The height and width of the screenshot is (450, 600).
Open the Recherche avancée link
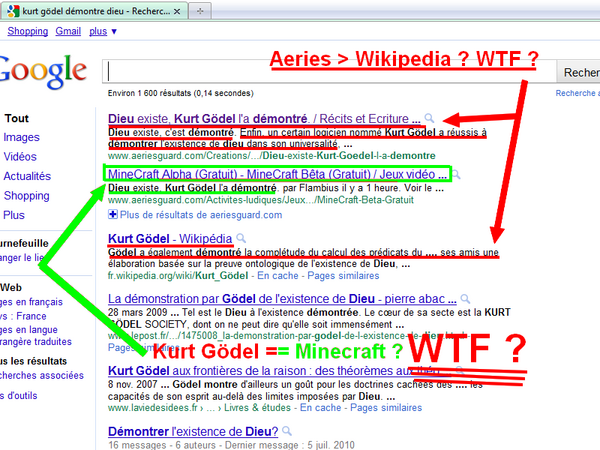pos(578,93)
